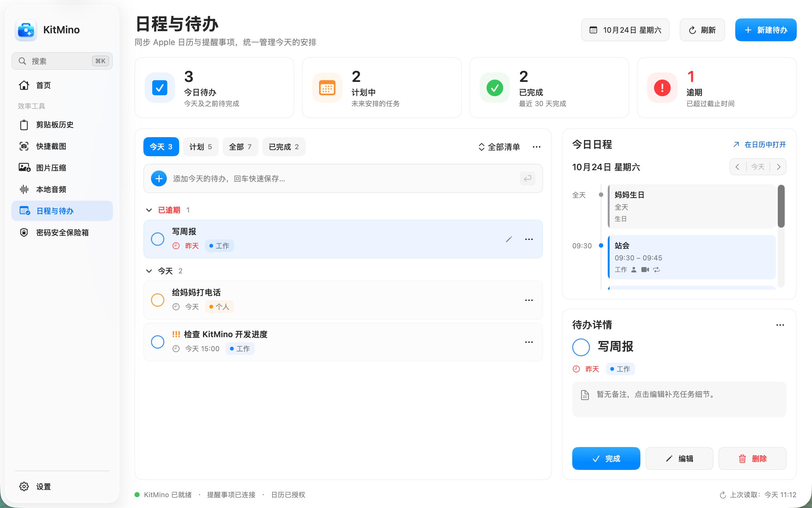This screenshot has height=508, width=812.
Task: Mark 写周报 complete in the list
Action: pos(158,239)
